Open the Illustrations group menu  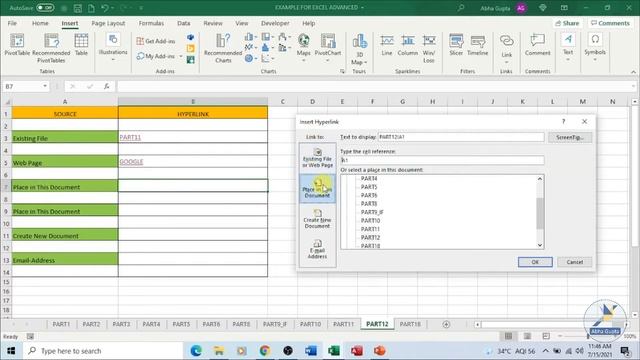click(x=113, y=47)
